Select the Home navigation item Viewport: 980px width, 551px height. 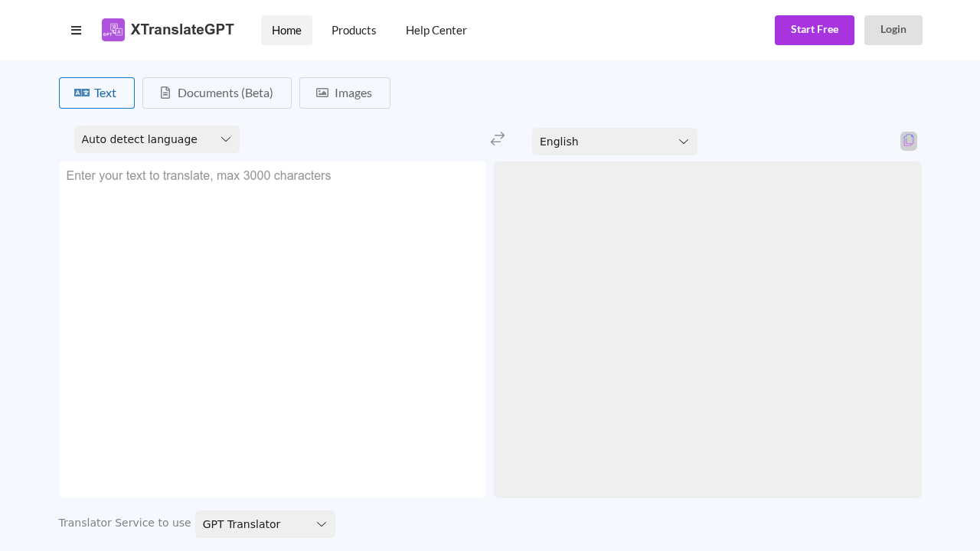click(286, 31)
